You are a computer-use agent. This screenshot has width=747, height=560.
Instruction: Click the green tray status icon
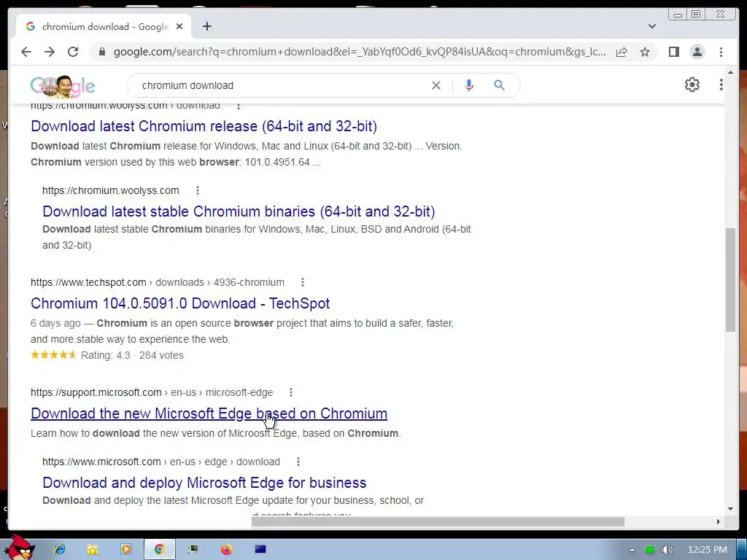[649, 550]
